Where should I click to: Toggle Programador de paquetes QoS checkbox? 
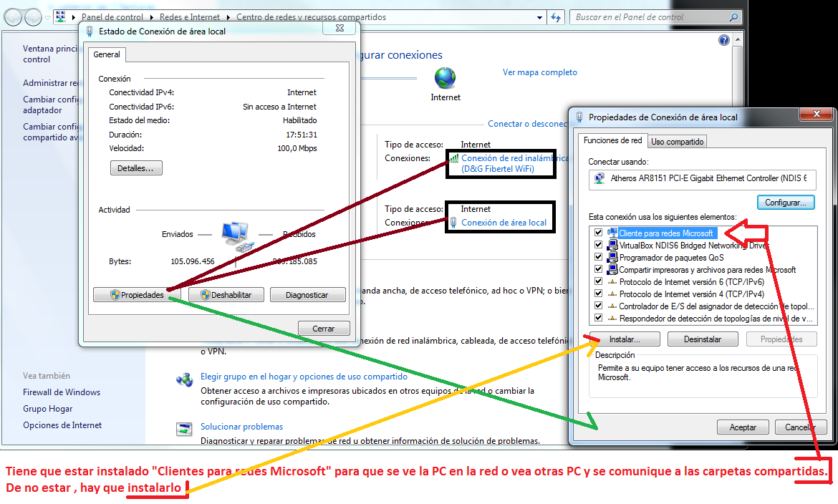[x=598, y=257]
